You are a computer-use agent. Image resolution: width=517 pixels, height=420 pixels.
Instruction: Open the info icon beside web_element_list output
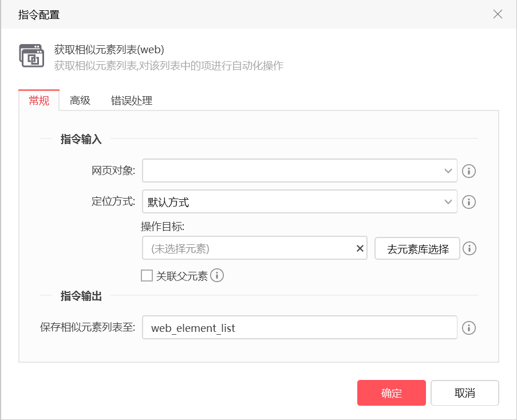(x=468, y=328)
